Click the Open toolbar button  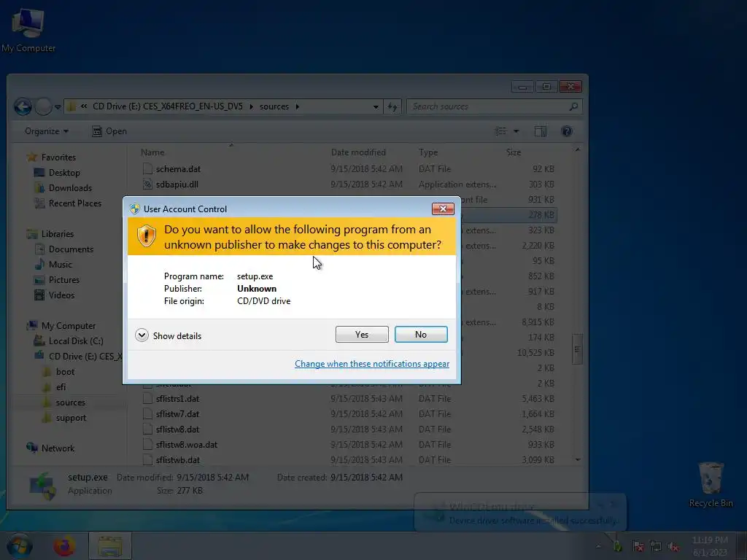click(109, 131)
